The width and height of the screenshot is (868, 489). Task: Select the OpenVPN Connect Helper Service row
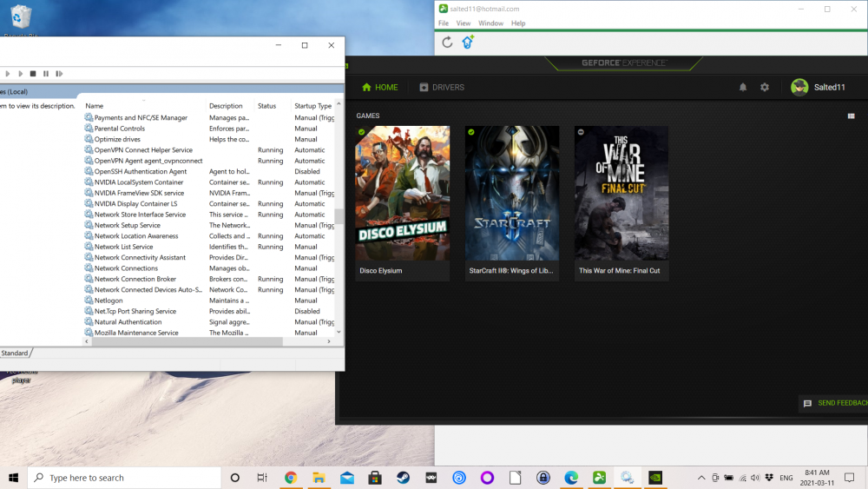[209, 150]
